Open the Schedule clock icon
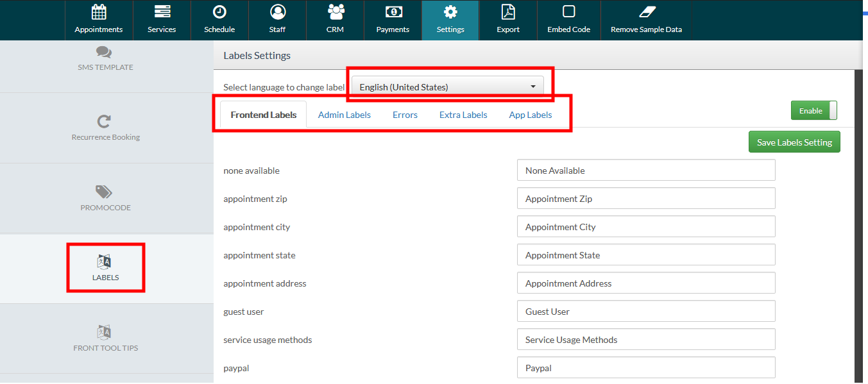Viewport: 868px width, 384px height. coord(219,12)
